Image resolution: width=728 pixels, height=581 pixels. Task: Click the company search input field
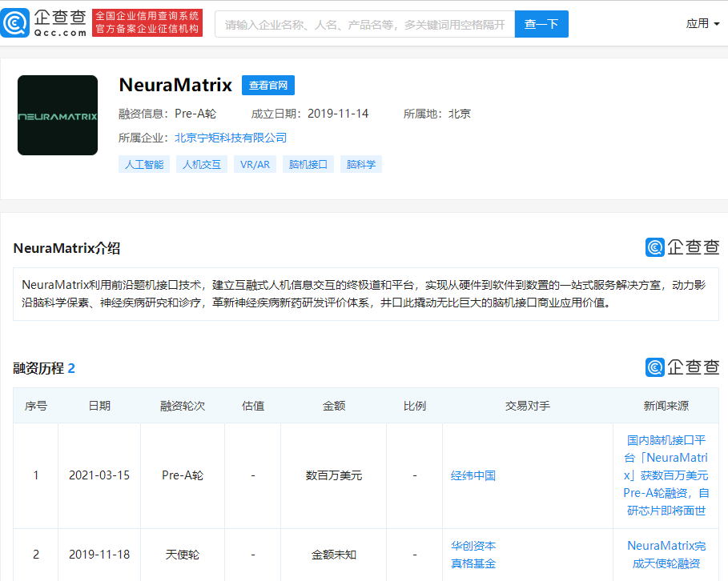365,24
